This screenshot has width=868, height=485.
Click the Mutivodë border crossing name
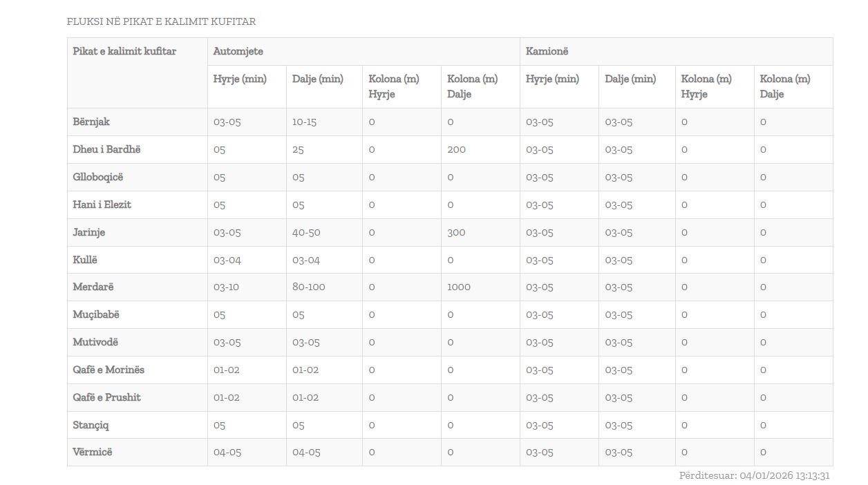coord(96,342)
